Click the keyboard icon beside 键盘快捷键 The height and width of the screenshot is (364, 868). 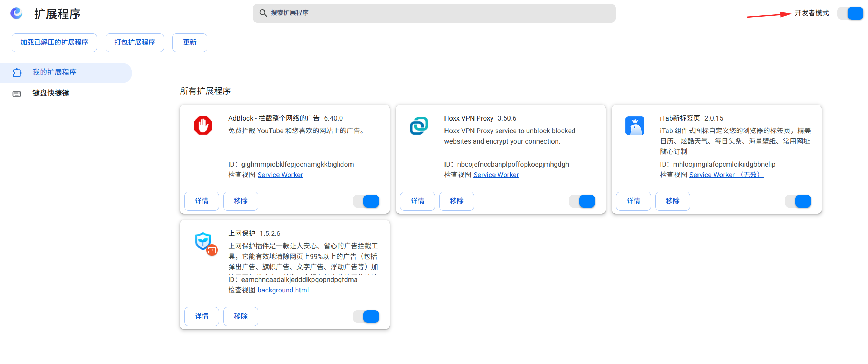pyautogui.click(x=17, y=94)
